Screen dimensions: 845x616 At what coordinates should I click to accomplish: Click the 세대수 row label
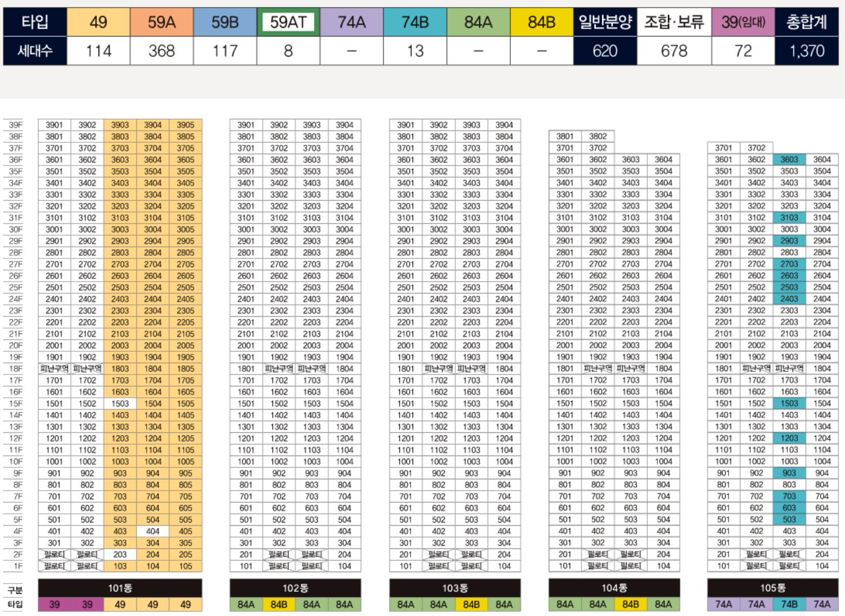[35, 51]
